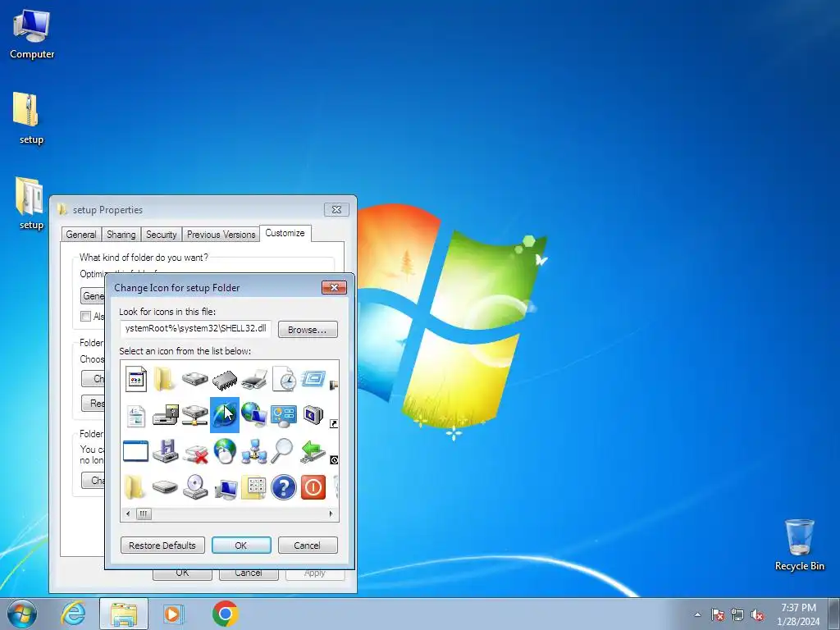The image size is (840, 630).
Task: Choose the printer icon
Action: tap(254, 379)
